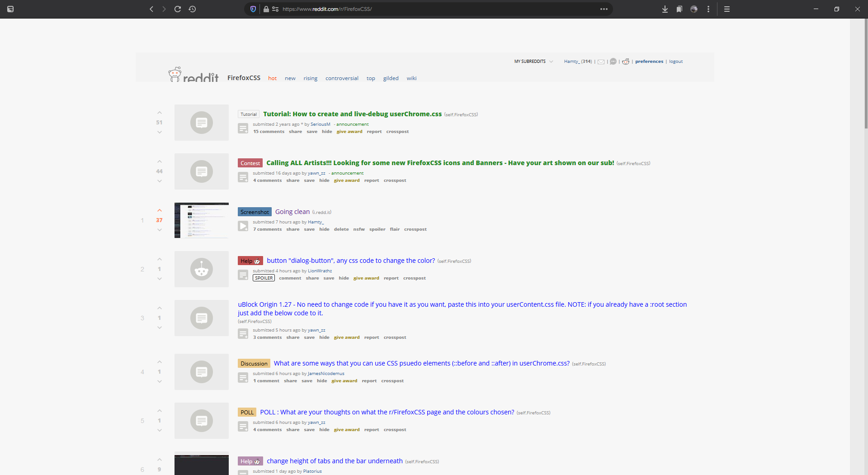Viewport: 868px width, 475px height.
Task: Click the browser back arrow
Action: coord(151,9)
